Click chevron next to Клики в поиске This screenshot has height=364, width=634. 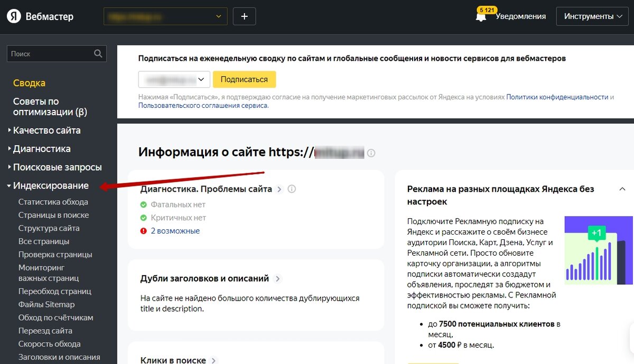point(213,360)
